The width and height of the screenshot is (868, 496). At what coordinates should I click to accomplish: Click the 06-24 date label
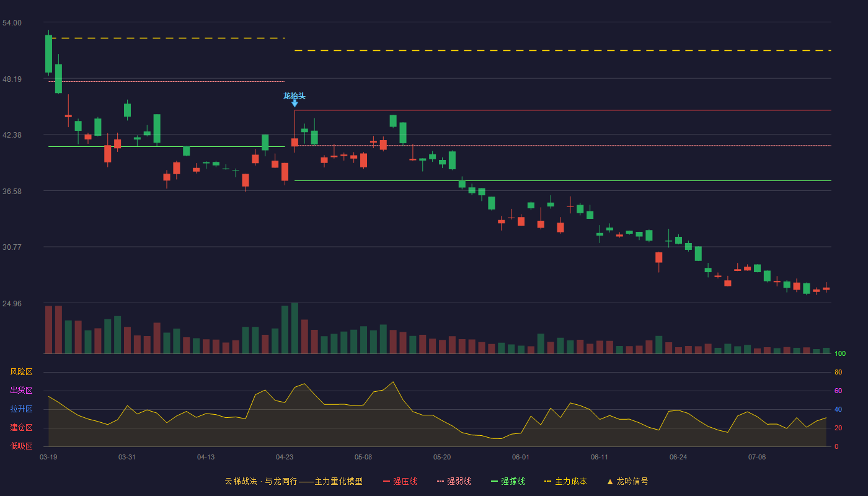tap(678, 457)
